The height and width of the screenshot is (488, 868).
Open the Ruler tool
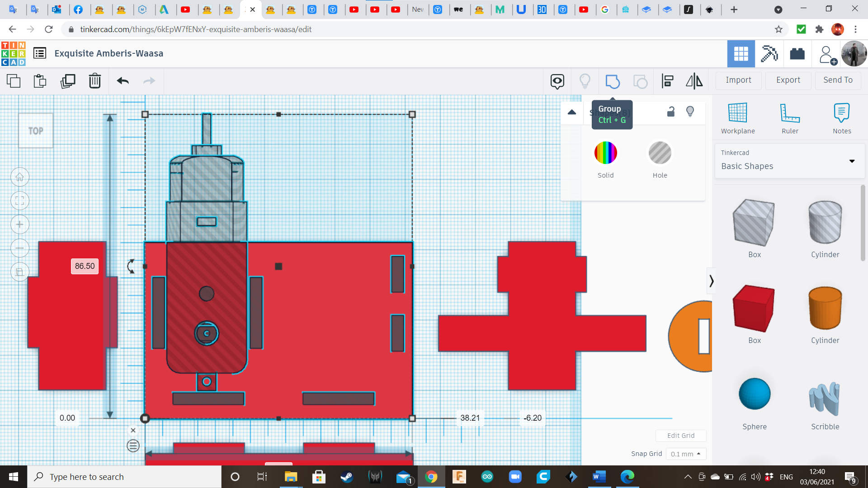pyautogui.click(x=790, y=118)
